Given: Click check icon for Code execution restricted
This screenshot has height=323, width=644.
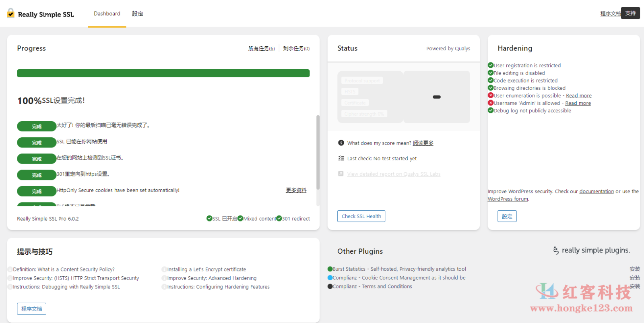Looking at the screenshot, I should click(x=491, y=80).
